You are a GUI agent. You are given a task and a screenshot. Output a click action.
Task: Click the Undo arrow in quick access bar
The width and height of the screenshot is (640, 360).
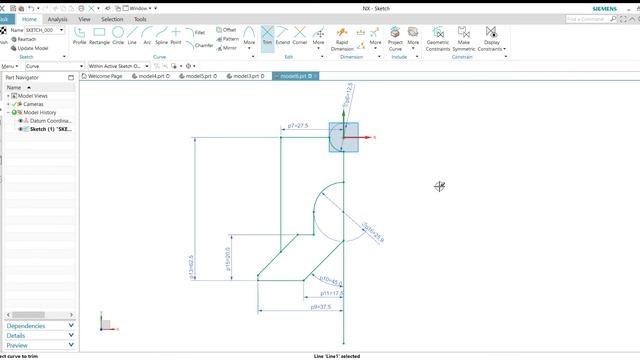coord(31,8)
